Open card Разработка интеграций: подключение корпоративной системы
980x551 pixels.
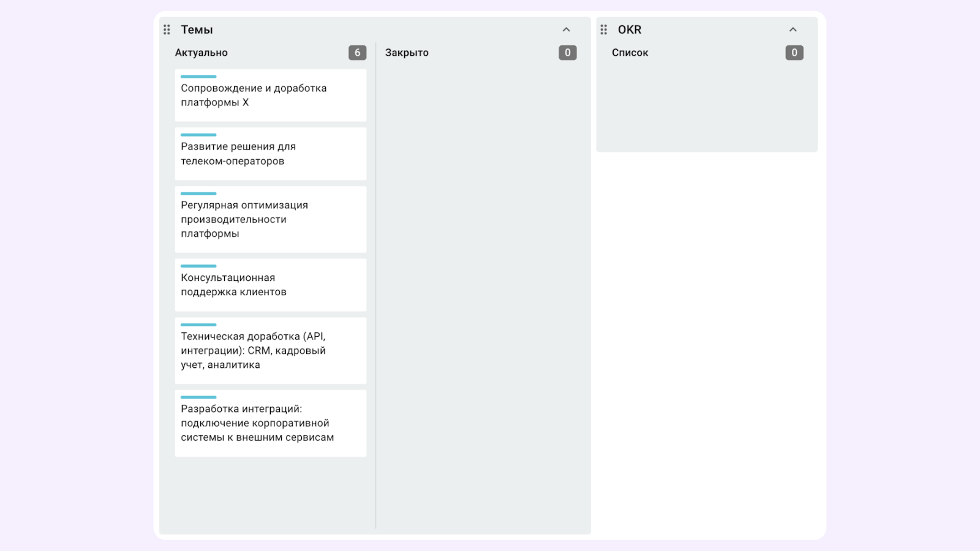(270, 424)
